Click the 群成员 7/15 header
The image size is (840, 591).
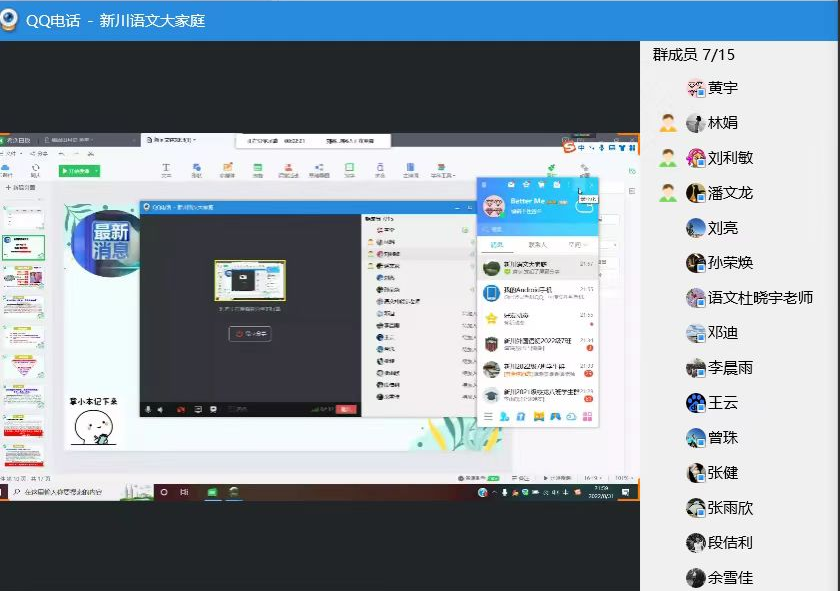click(x=693, y=55)
